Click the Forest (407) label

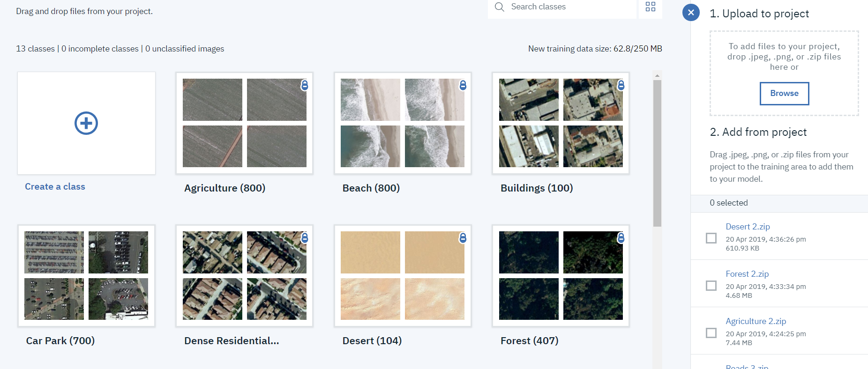529,341
